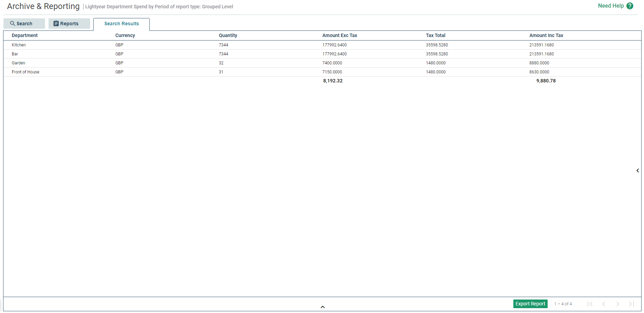The image size is (644, 313).
Task: Click Front of House amount 7150.0000
Action: (x=332, y=72)
